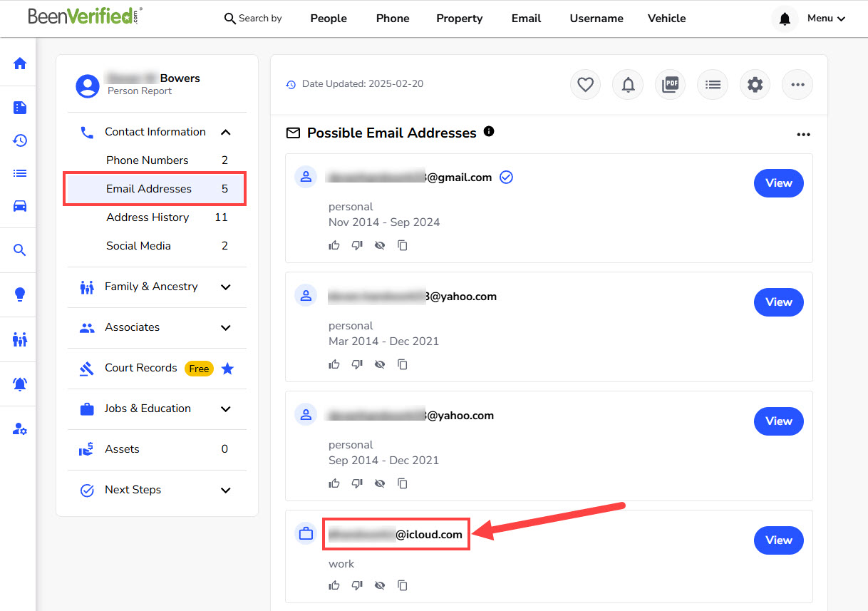The height and width of the screenshot is (611, 868).
Task: Hide the Sep 2014 yahoo email
Action: [x=380, y=483]
